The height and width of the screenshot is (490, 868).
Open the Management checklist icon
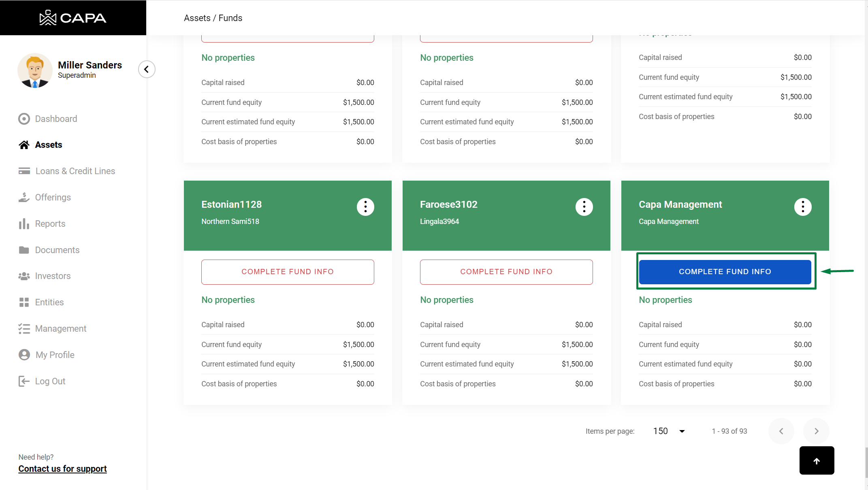[x=24, y=328]
